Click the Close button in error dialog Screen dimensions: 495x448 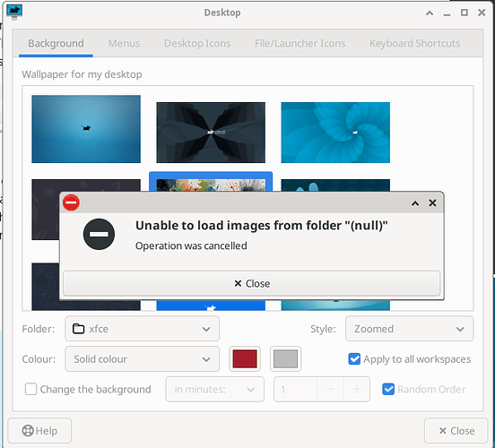click(x=252, y=283)
